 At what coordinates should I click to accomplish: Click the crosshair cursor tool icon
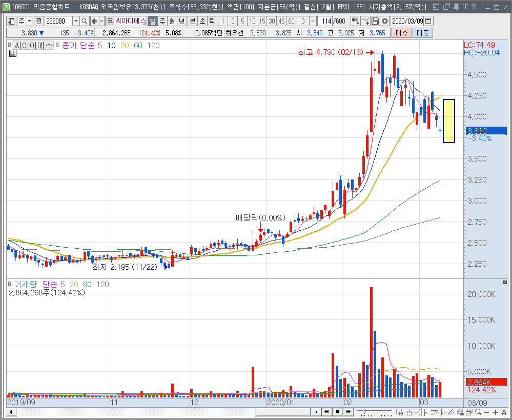426,412
